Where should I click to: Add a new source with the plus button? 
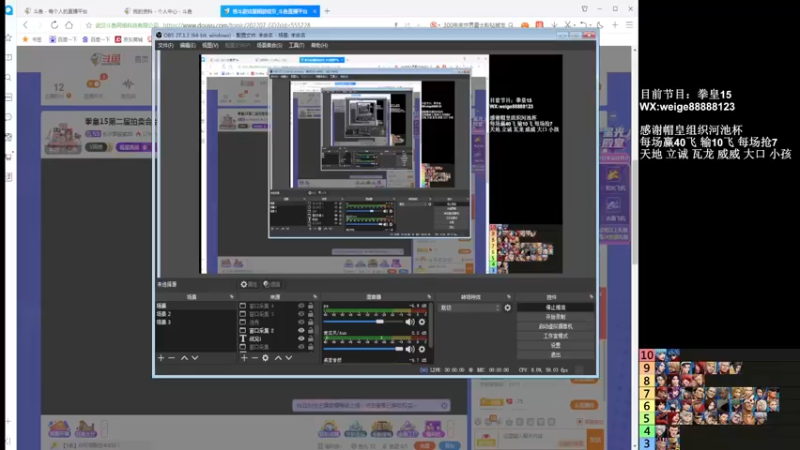click(244, 358)
